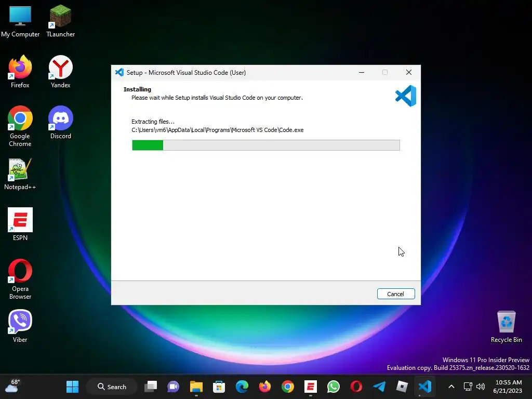Open My Computer desktop icon
Image resolution: width=532 pixels, height=399 pixels.
[20, 21]
